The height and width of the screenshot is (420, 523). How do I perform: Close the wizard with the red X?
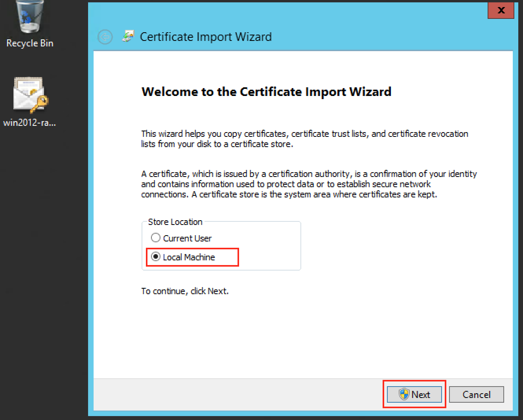click(x=501, y=10)
